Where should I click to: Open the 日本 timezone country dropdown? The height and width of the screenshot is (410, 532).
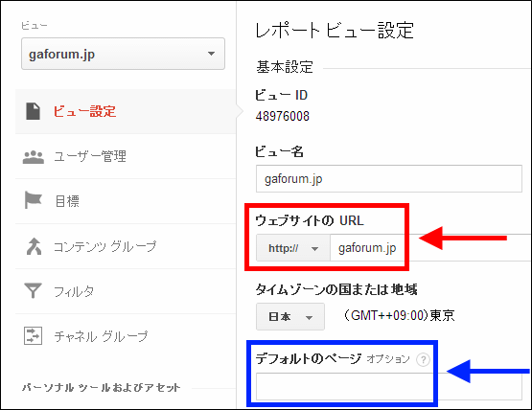[x=290, y=317]
